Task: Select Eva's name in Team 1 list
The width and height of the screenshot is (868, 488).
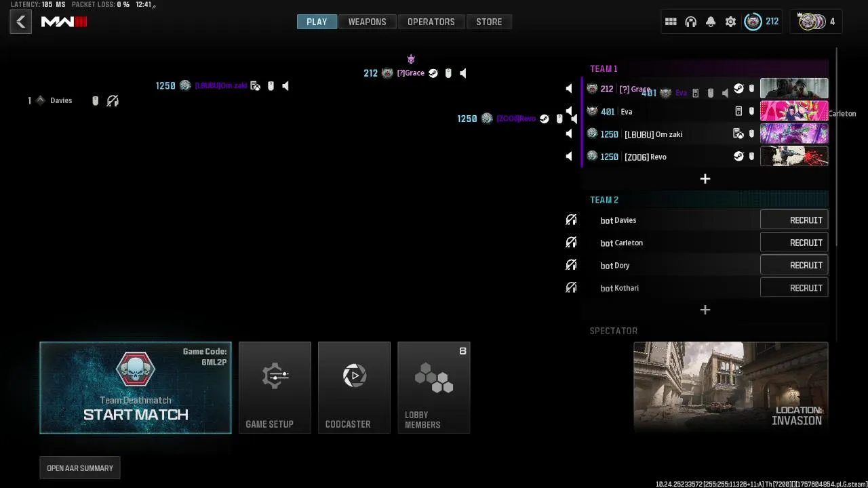Action: point(627,112)
